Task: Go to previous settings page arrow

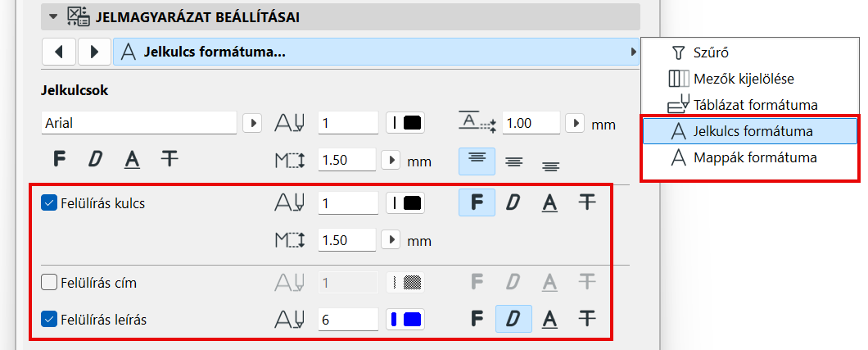Action: (x=58, y=52)
